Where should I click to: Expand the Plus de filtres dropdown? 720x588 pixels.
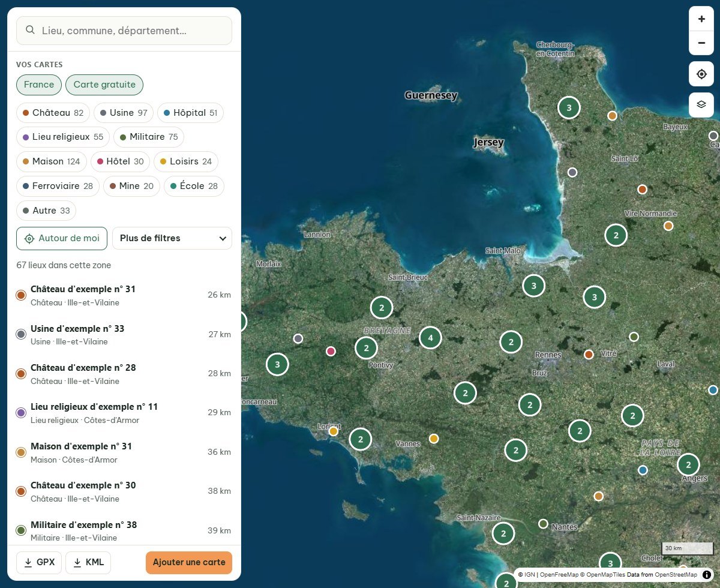point(172,238)
